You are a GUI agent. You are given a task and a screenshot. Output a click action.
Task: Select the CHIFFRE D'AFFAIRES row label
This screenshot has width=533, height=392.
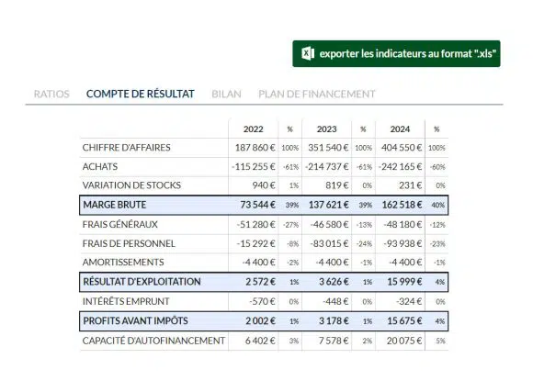126,148
